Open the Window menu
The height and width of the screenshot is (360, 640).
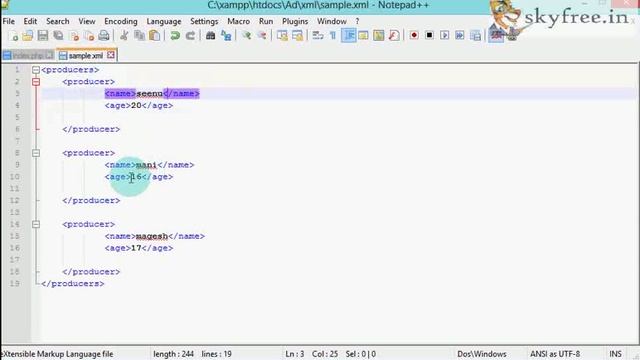tap(332, 21)
